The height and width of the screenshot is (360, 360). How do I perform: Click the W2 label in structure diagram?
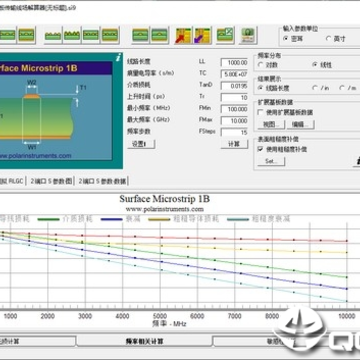pos(32,82)
